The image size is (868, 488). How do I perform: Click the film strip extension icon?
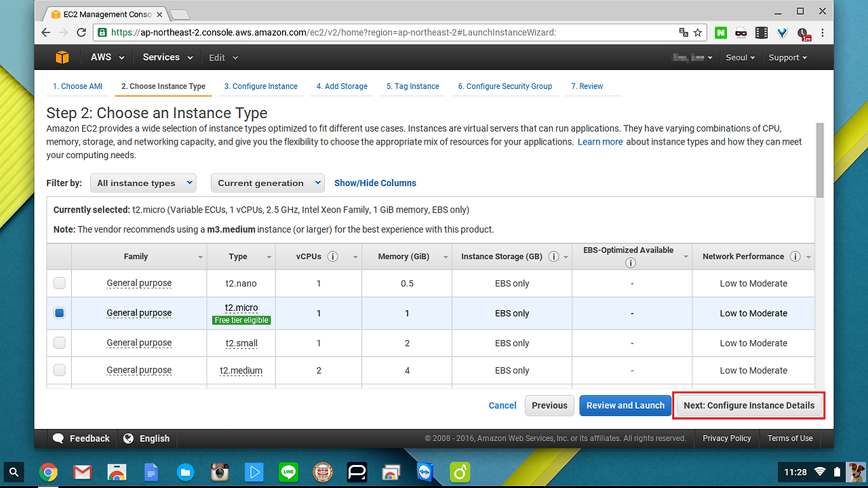[762, 33]
